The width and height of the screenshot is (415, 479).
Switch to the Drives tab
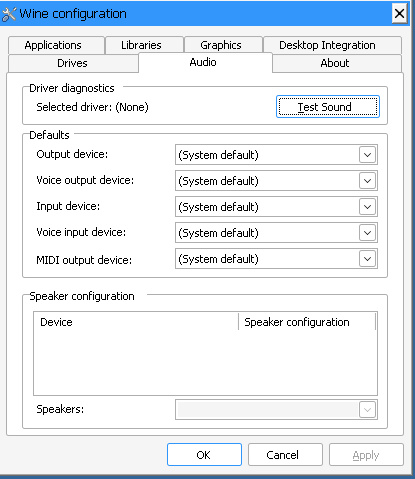(73, 63)
